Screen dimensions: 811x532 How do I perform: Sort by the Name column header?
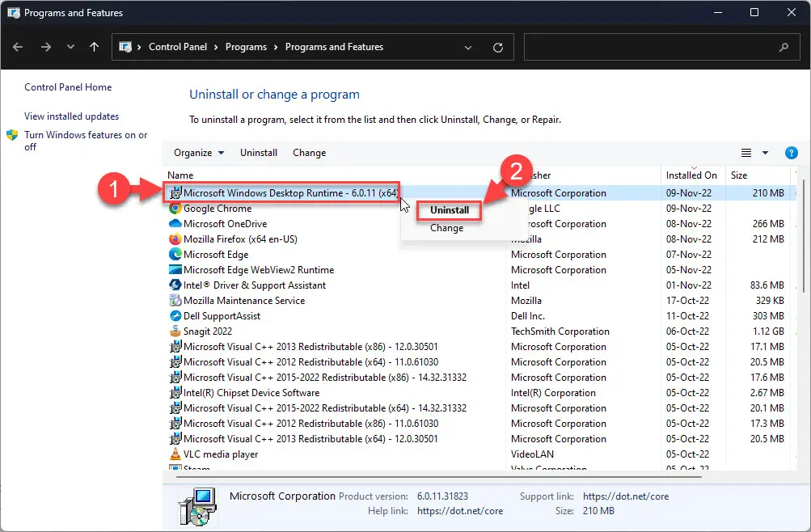(x=180, y=175)
